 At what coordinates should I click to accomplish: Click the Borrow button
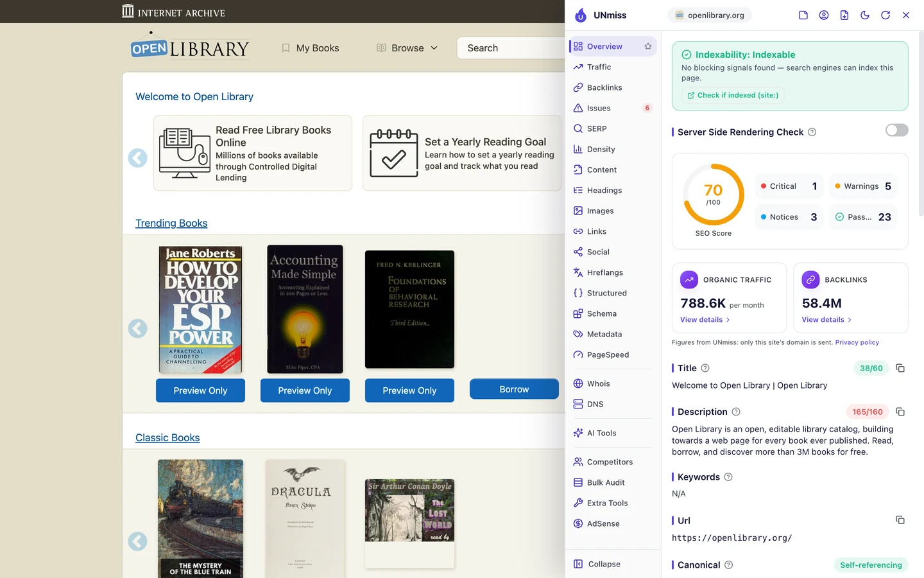coord(514,389)
